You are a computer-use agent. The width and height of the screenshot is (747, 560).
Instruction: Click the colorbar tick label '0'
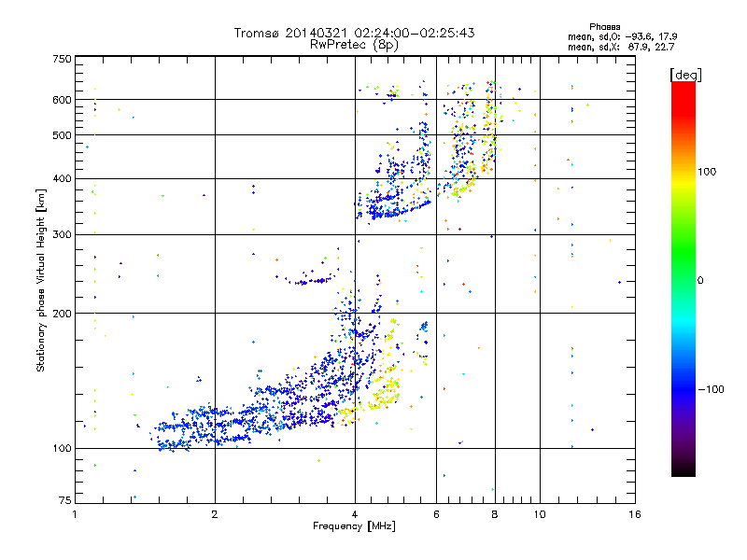(700, 281)
